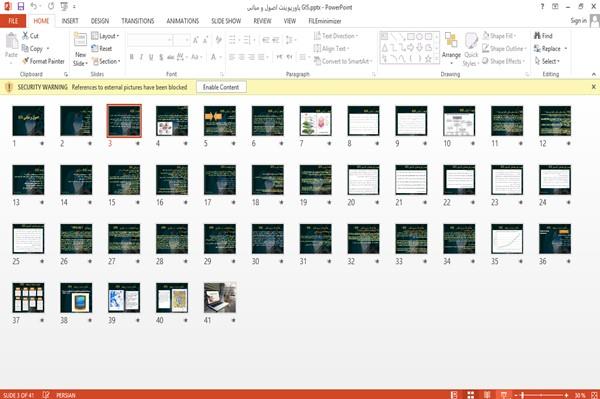Toggle Strikethrough formatting
Screen dimensions: 600x399
[x=170, y=57]
